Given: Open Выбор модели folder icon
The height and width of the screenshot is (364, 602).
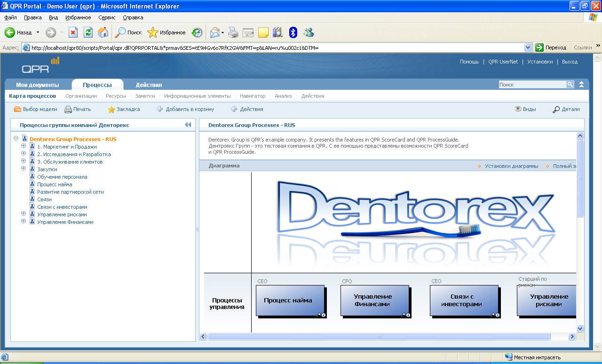Looking at the screenshot, I should point(18,109).
